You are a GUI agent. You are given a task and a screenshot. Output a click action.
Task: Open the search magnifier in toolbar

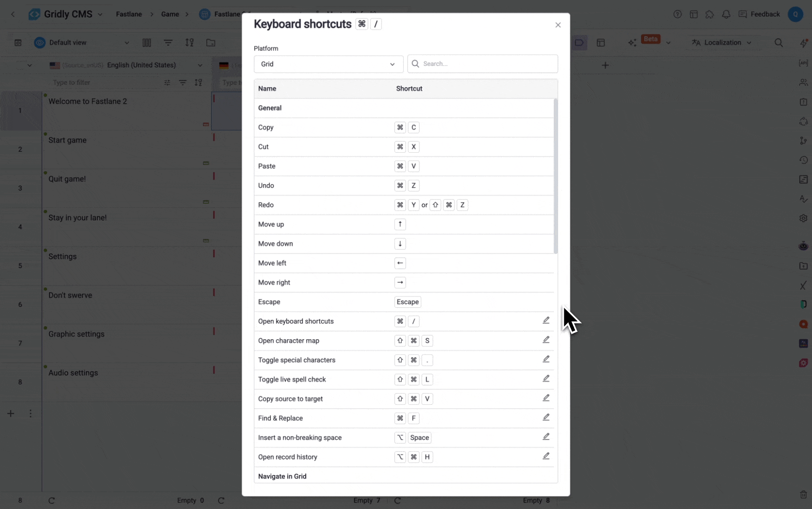(x=779, y=43)
